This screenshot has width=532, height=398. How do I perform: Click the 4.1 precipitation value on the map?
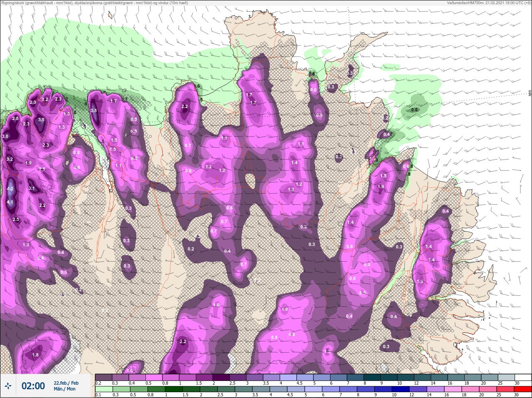pos(10,202)
